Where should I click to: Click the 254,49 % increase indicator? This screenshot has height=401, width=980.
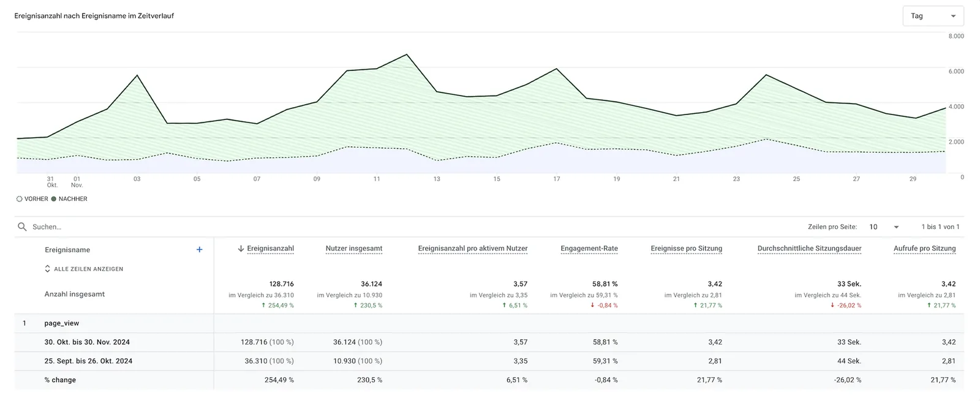point(277,305)
